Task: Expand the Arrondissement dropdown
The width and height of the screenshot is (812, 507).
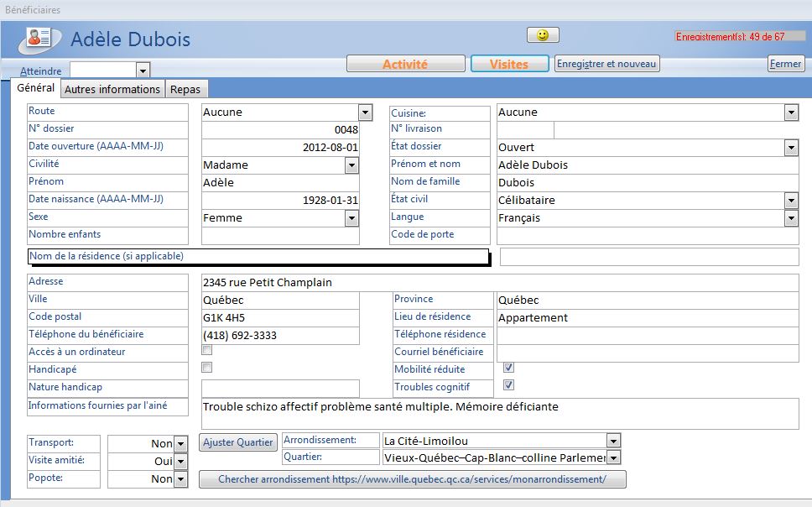Action: (614, 442)
